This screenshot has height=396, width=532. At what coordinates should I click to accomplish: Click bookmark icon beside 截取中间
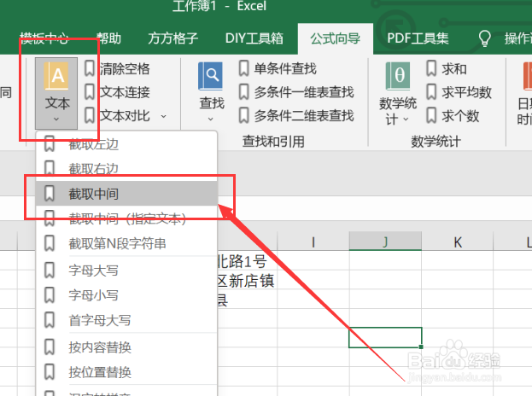[50, 194]
